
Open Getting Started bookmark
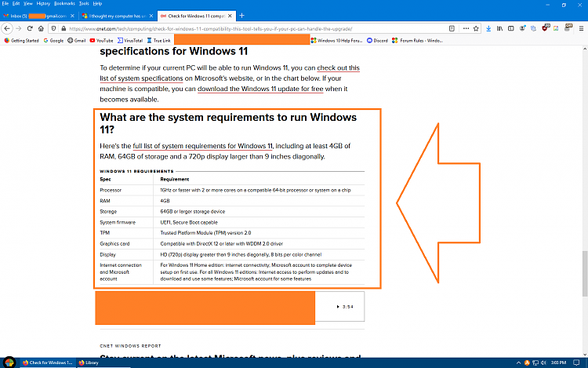tap(21, 41)
